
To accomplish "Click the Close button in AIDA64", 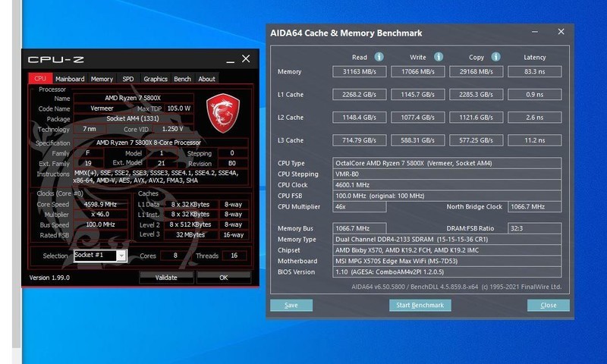I will (x=548, y=305).
